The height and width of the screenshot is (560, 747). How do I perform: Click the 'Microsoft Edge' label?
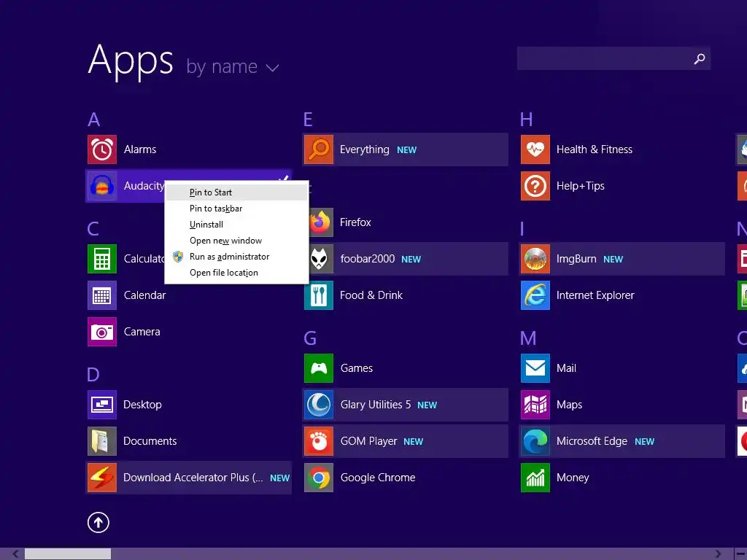tap(592, 441)
